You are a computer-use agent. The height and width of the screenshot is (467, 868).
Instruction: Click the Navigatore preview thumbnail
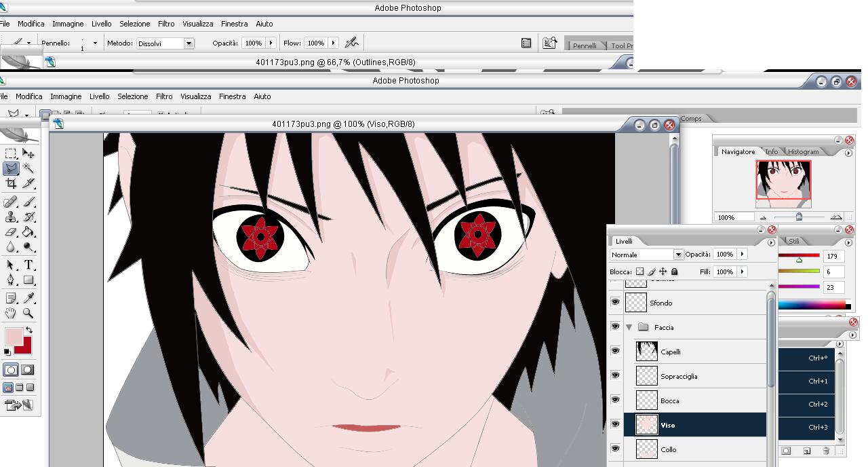coord(783,180)
